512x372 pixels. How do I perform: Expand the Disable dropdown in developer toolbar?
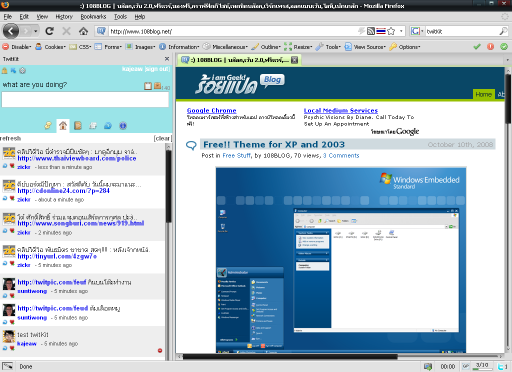click(17, 47)
